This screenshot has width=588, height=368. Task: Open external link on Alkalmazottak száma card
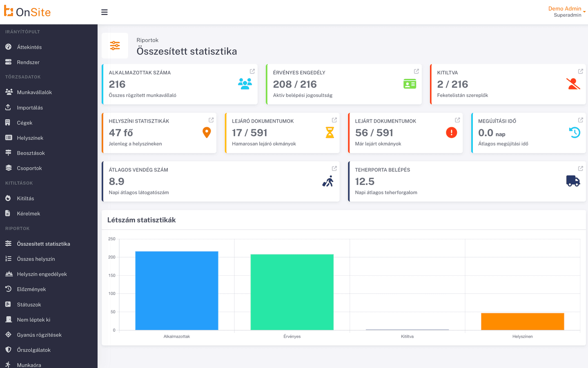click(x=252, y=71)
